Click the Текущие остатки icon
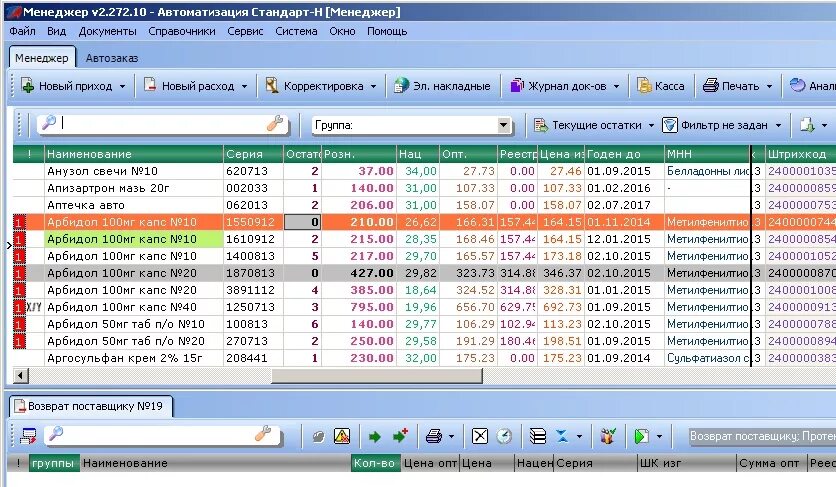 (x=541, y=125)
